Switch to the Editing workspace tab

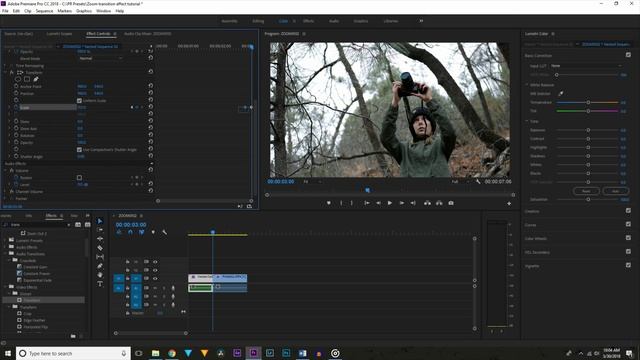tap(258, 21)
